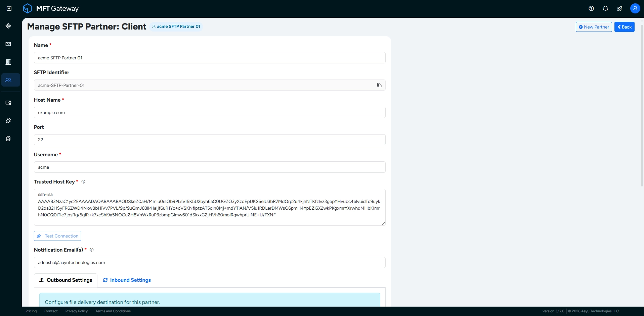Open the integrations plug icon in sidebar
644x316 pixels.
pyautogui.click(x=8, y=121)
